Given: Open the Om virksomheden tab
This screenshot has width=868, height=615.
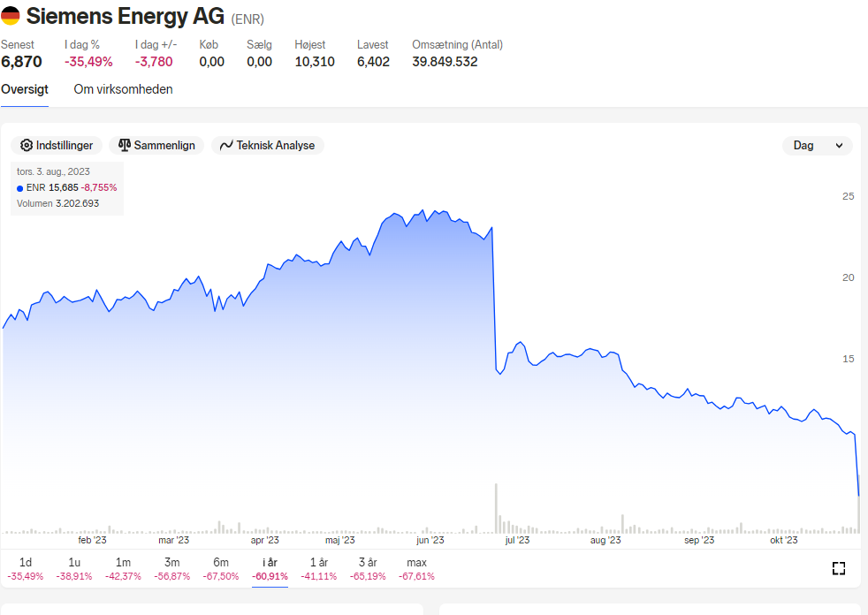Looking at the screenshot, I should [x=123, y=89].
